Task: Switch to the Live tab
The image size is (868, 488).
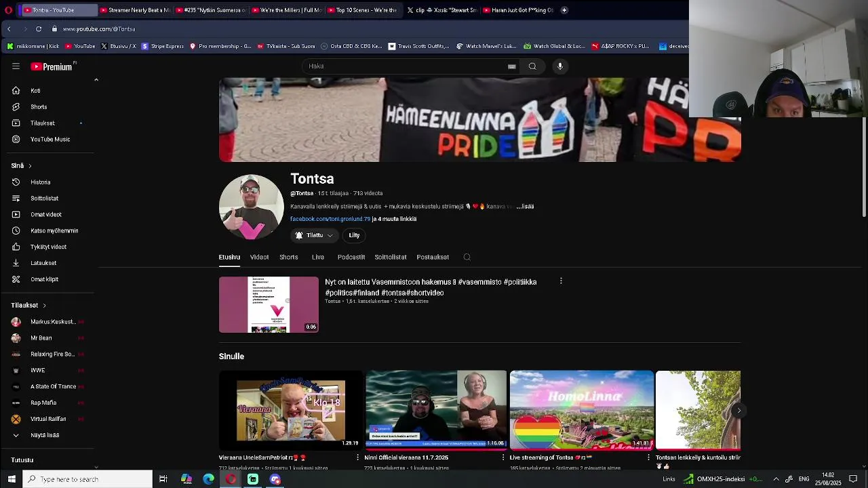Action: click(x=318, y=258)
